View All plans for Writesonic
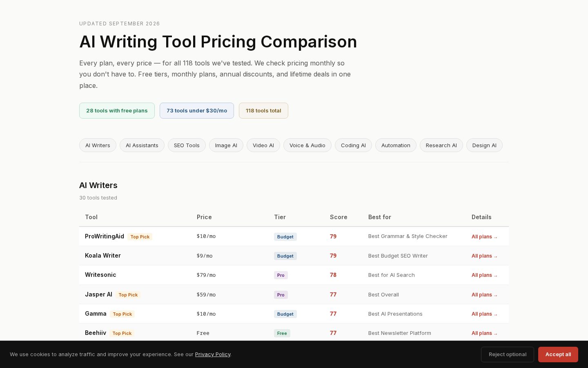The width and height of the screenshot is (588, 368). [484, 275]
